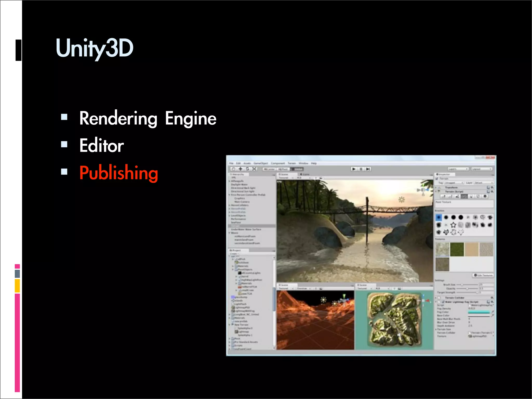Open the Terrain menu
The height and width of the screenshot is (399, 532).
(292, 163)
